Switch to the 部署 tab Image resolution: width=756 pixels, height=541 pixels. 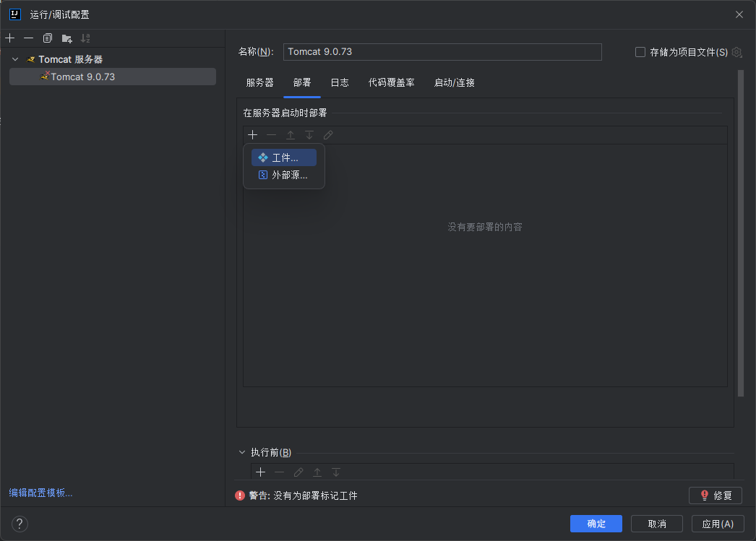pyautogui.click(x=302, y=82)
